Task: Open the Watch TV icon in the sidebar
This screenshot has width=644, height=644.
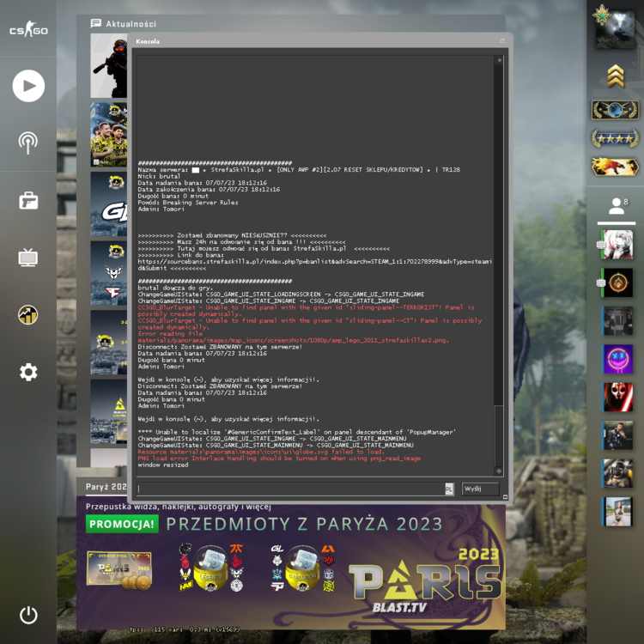Action: (x=28, y=258)
